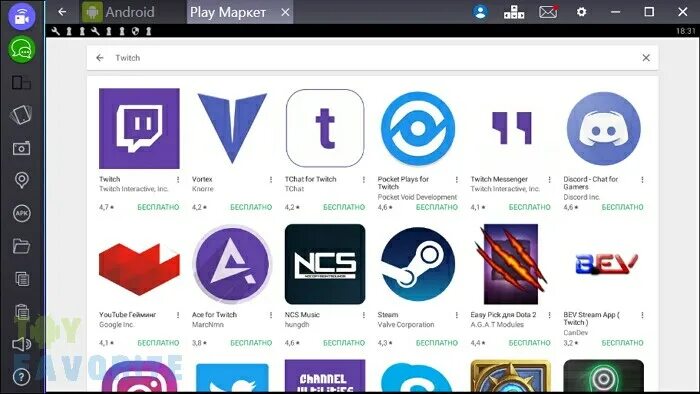Expand options menu for Easy Pick Dota 2

point(550,315)
